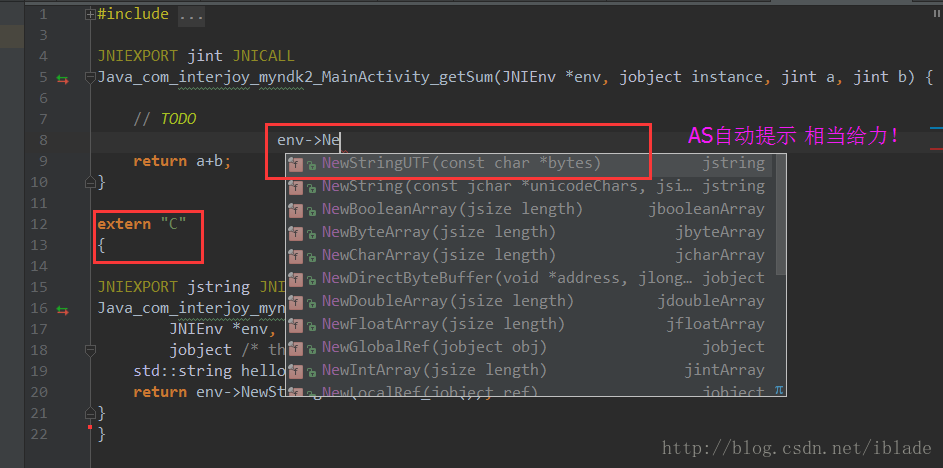This screenshot has height=468, width=943.
Task: Click the function icon beside NewFloatArray
Action: [296, 324]
